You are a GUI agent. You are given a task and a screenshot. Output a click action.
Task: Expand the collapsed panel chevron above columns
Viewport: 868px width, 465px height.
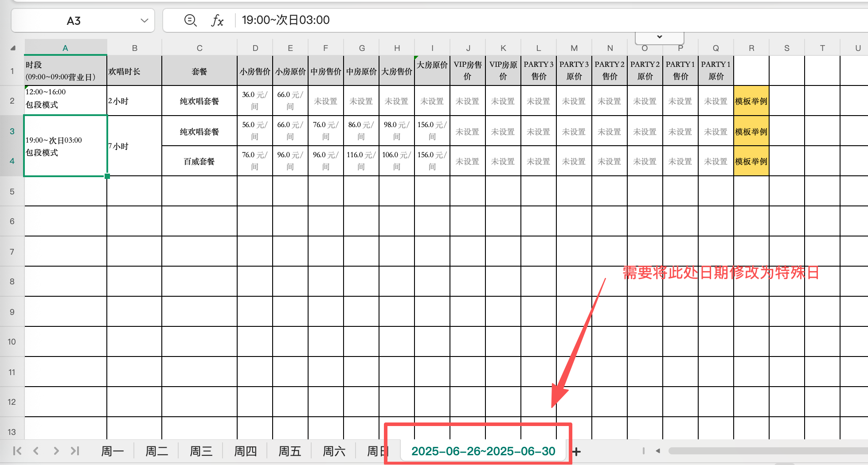point(659,37)
